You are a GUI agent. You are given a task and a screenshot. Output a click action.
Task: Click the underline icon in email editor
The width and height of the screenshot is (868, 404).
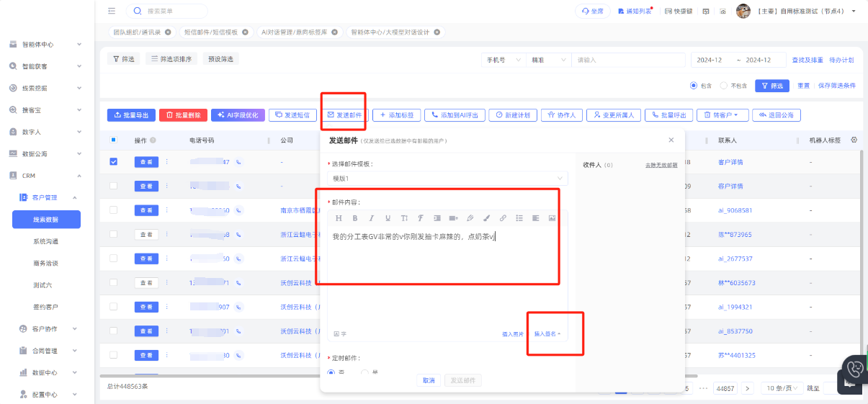[388, 218]
